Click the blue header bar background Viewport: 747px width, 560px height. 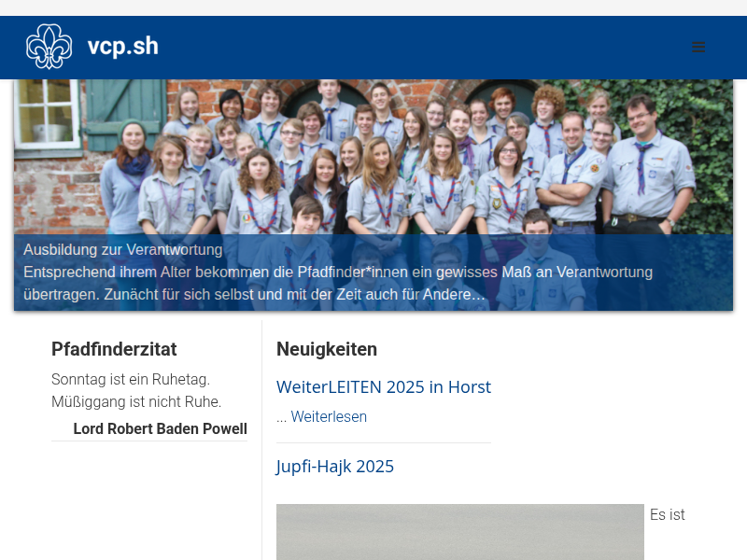420,47
